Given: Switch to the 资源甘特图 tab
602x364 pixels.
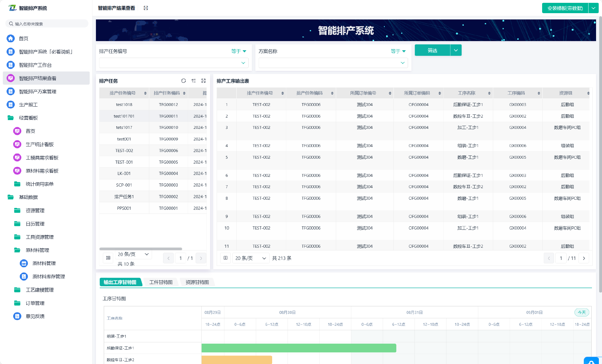Looking at the screenshot, I should pos(197,282).
